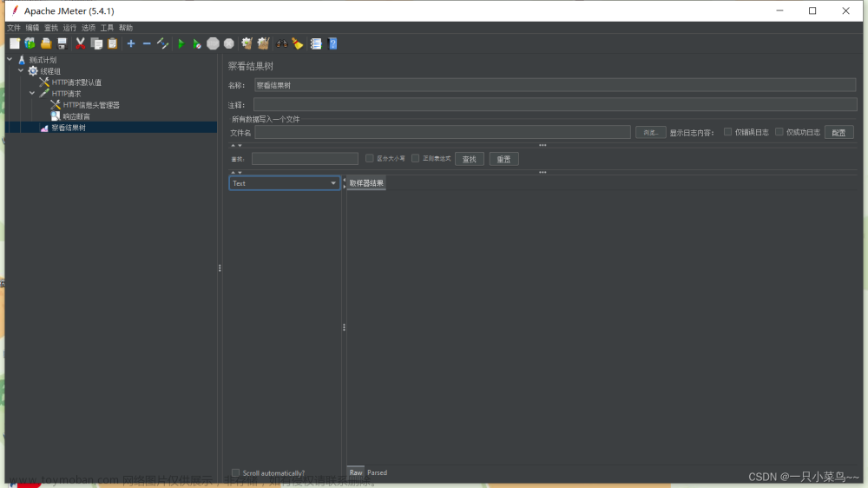Viewport: 868px width, 488px height.
Task: Cut selection using the scissors icon
Action: (80, 43)
